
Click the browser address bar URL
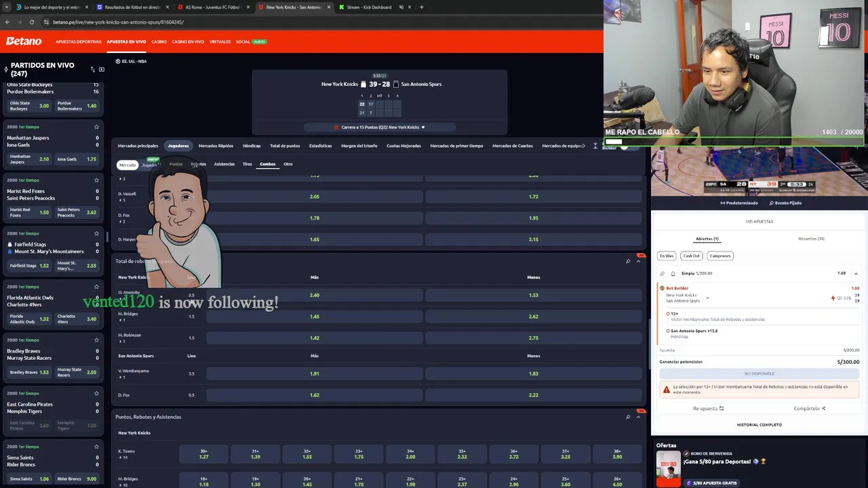(x=118, y=22)
